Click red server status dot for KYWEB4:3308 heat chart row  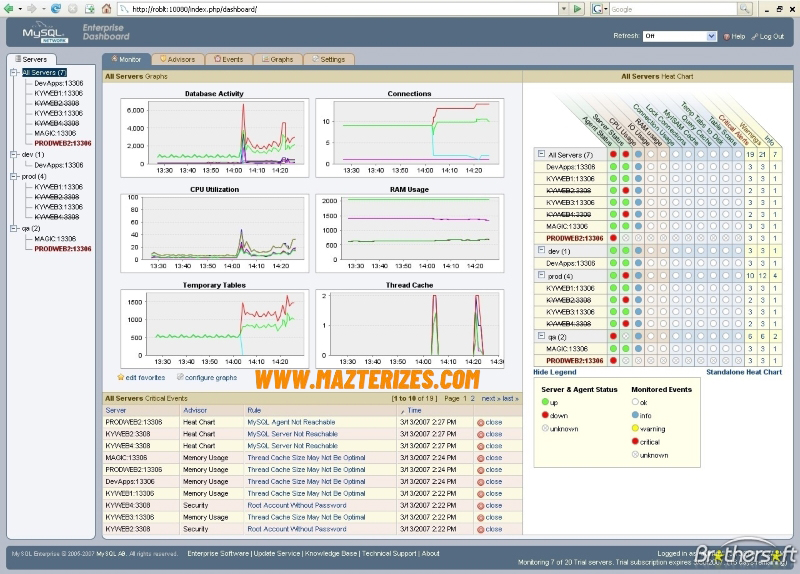[x=626, y=214]
